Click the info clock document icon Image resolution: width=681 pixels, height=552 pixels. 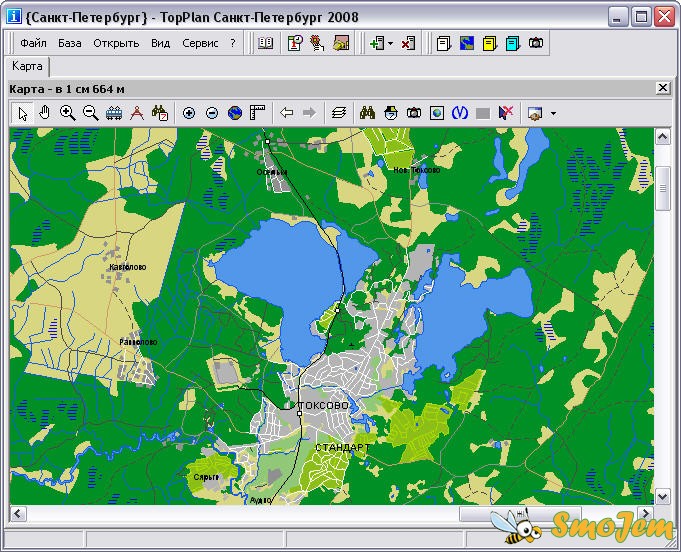[295, 43]
